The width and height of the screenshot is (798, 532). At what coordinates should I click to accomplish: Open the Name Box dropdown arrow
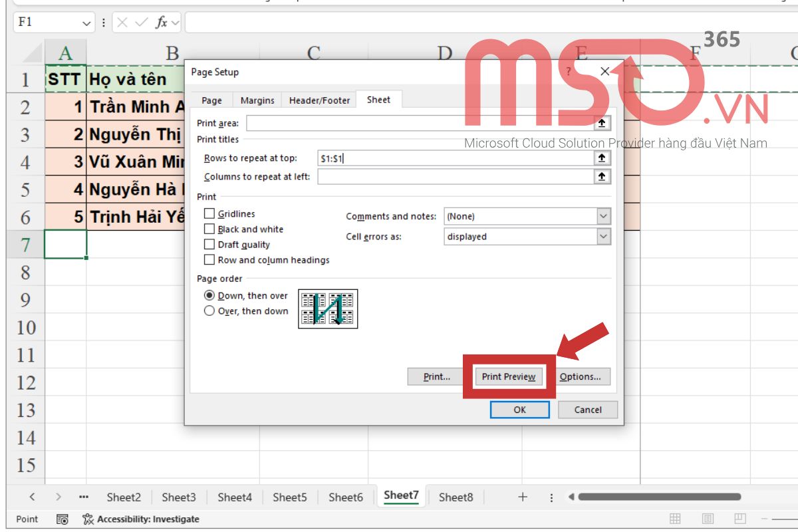tap(87, 23)
